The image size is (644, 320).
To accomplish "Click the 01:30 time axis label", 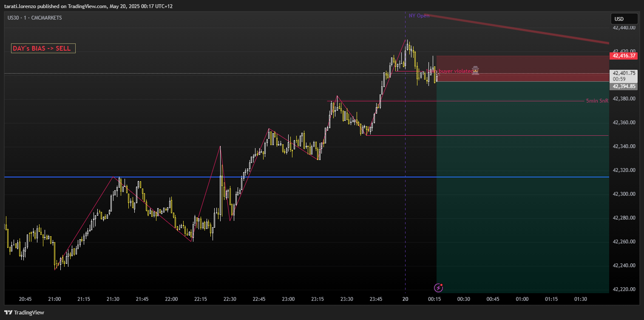I will [580, 299].
